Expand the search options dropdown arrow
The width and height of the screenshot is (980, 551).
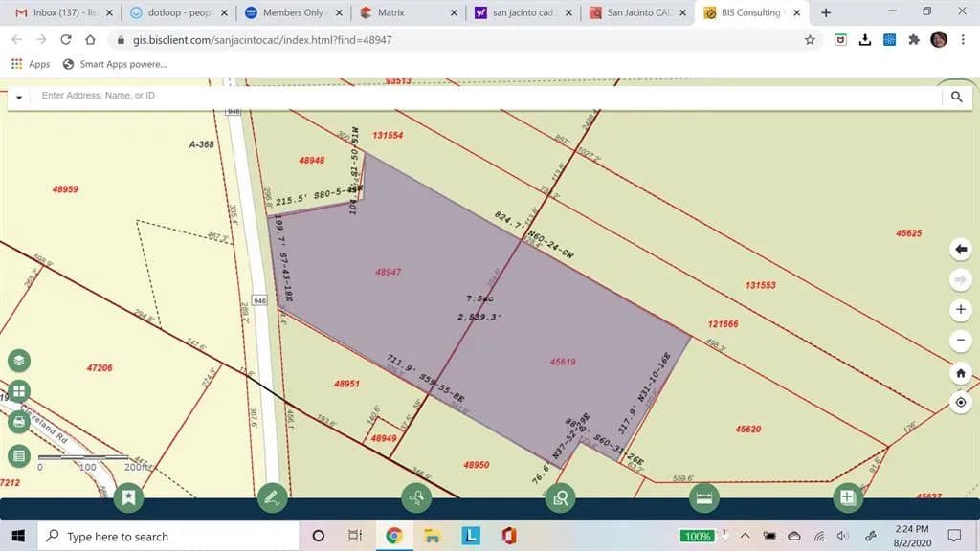[x=18, y=98]
